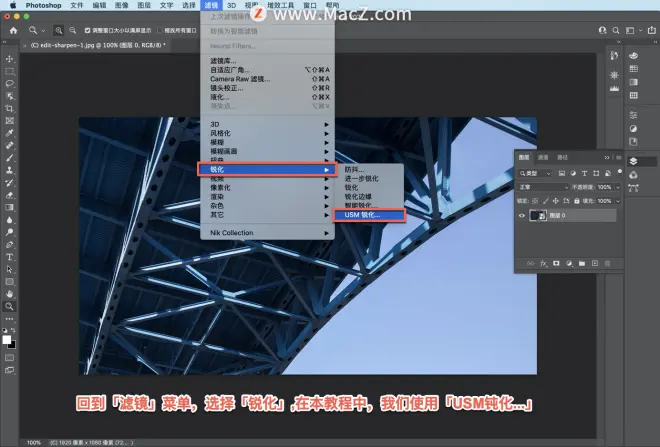Select the Lasso tool

(9, 83)
